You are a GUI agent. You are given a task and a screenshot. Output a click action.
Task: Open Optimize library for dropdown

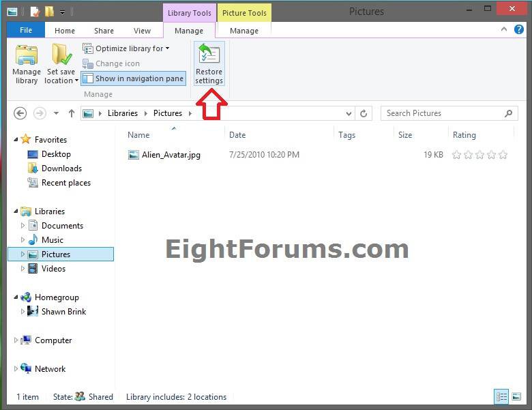(x=126, y=48)
